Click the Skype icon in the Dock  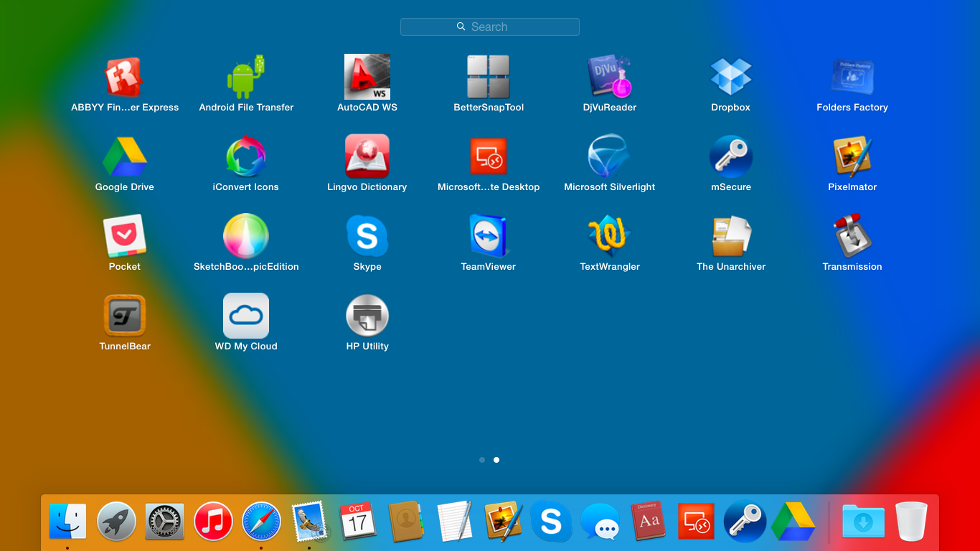pos(551,521)
